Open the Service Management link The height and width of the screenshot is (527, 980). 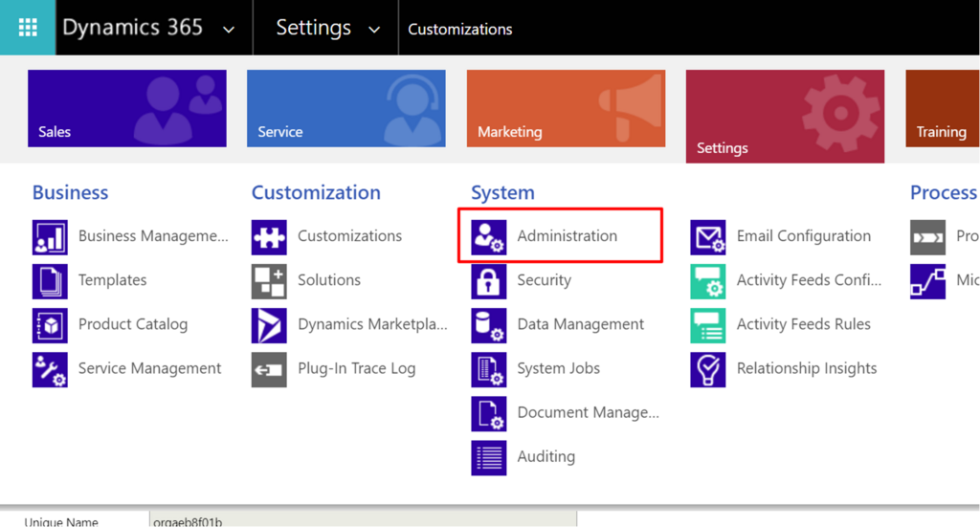(x=150, y=368)
